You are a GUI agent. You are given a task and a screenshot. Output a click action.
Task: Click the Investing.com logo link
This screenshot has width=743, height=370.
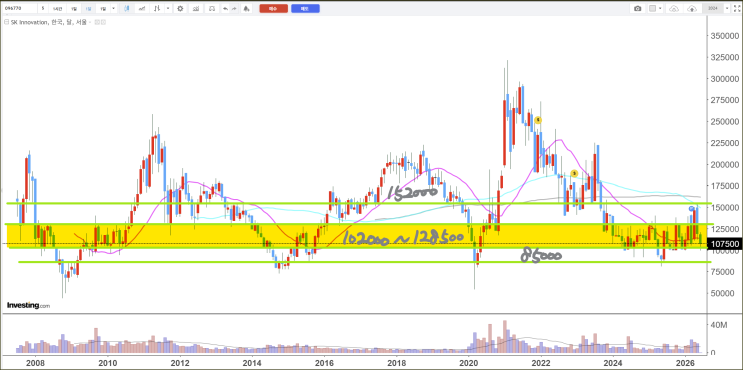point(28,306)
